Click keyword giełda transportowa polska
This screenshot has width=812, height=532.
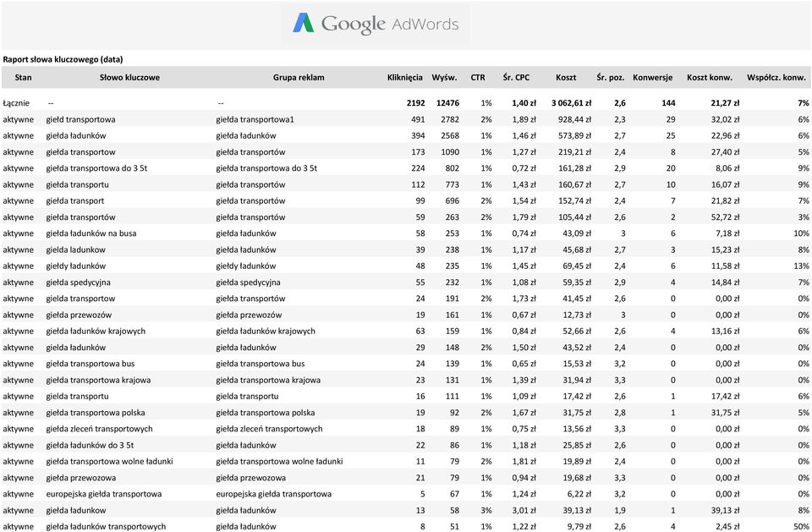pos(96,413)
